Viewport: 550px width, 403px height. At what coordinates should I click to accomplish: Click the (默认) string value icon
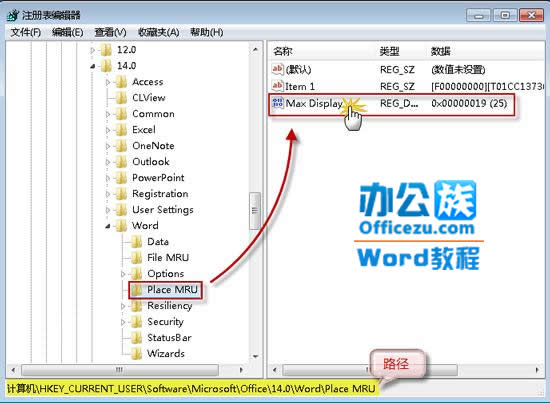[x=277, y=69]
